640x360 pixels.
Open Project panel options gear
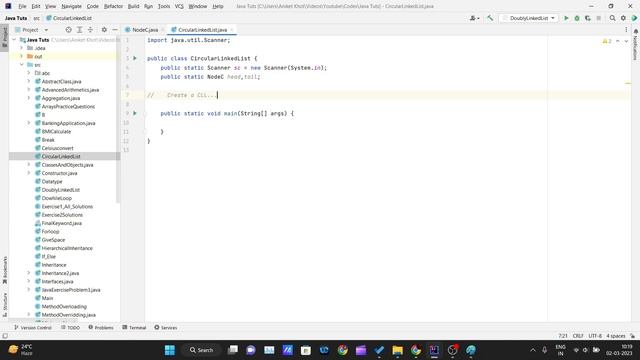click(104, 30)
